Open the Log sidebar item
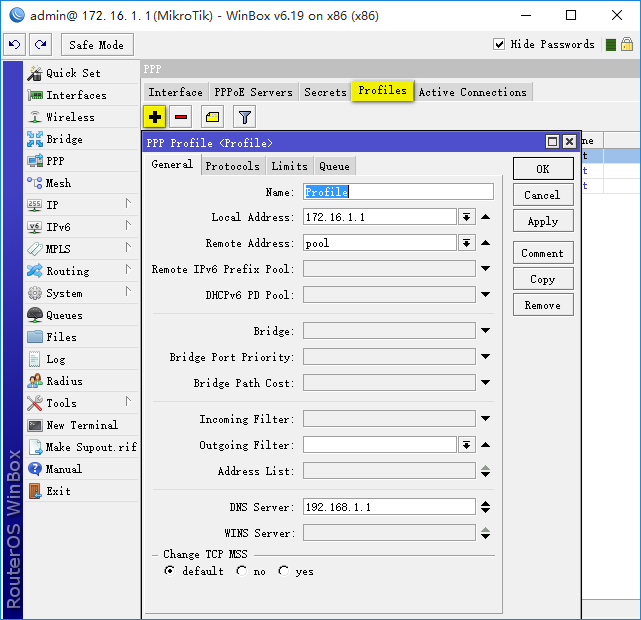641x620 pixels. click(x=55, y=359)
